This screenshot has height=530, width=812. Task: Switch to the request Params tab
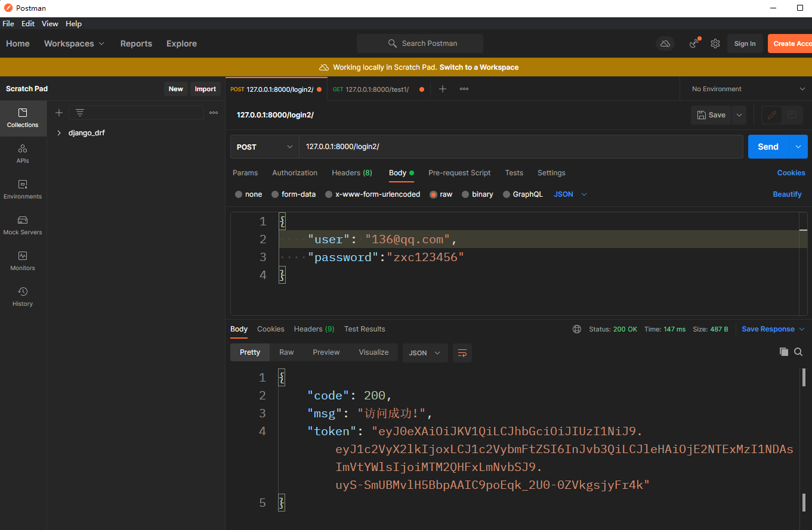[245, 173]
